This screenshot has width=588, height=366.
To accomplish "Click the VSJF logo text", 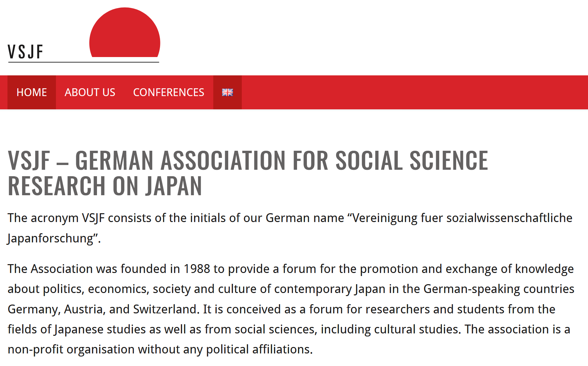I will 25,52.
